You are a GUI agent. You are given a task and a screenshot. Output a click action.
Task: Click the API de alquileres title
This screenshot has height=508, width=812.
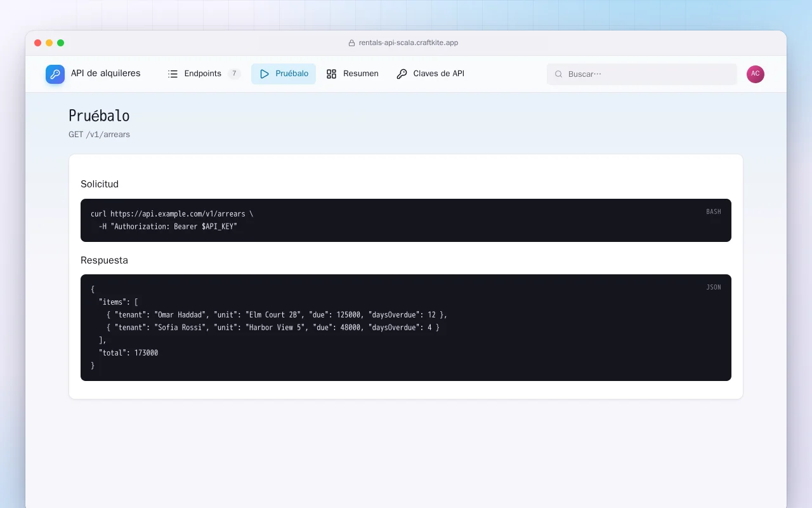click(x=106, y=74)
